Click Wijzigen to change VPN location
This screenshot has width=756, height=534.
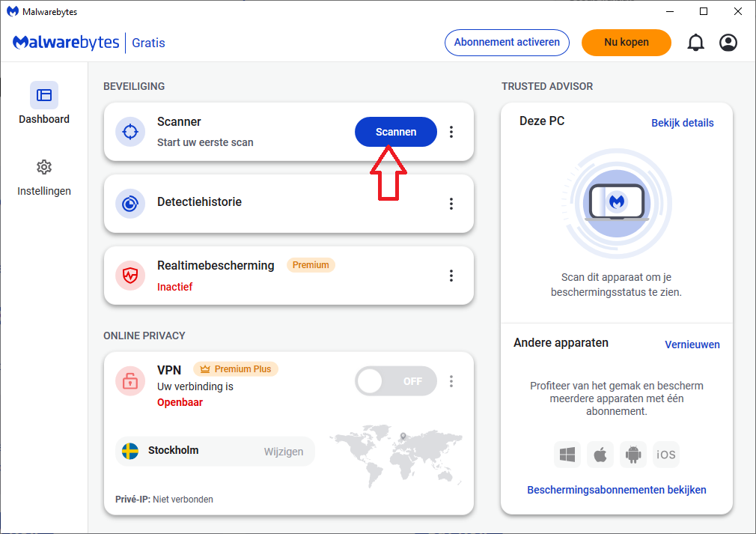284,452
